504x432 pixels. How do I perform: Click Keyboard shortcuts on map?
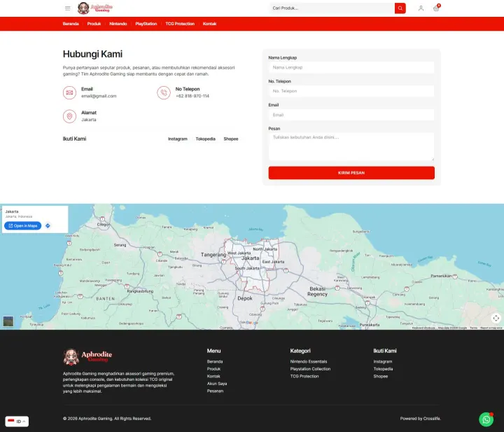click(423, 328)
